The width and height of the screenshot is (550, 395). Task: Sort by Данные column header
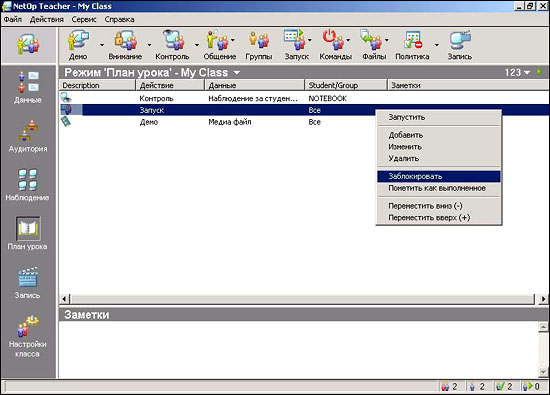tap(255, 85)
